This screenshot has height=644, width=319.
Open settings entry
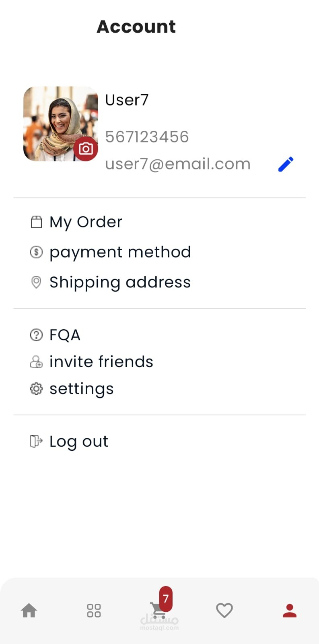point(81,389)
